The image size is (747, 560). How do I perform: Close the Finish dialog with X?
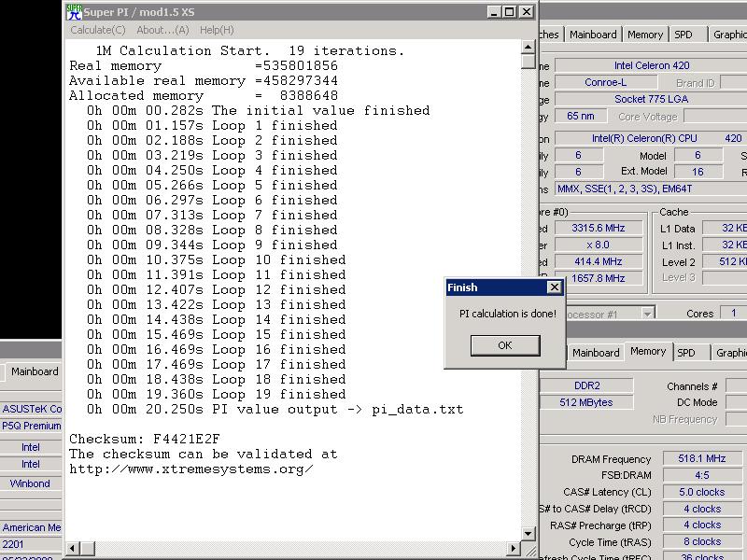click(x=555, y=287)
